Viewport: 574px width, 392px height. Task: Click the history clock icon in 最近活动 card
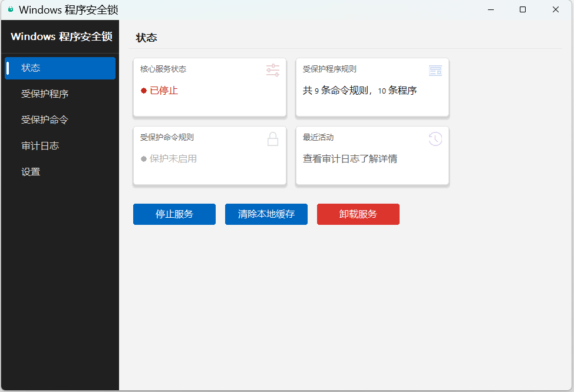[x=435, y=139]
